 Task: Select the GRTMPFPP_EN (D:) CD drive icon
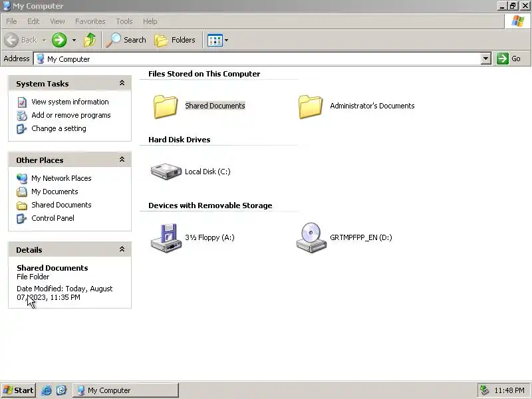(x=311, y=237)
